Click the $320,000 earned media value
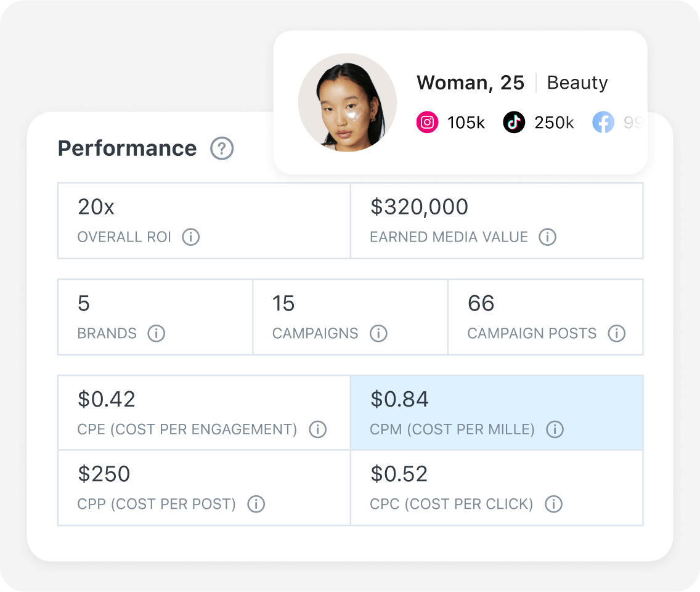The height and width of the screenshot is (592, 700). 419,208
